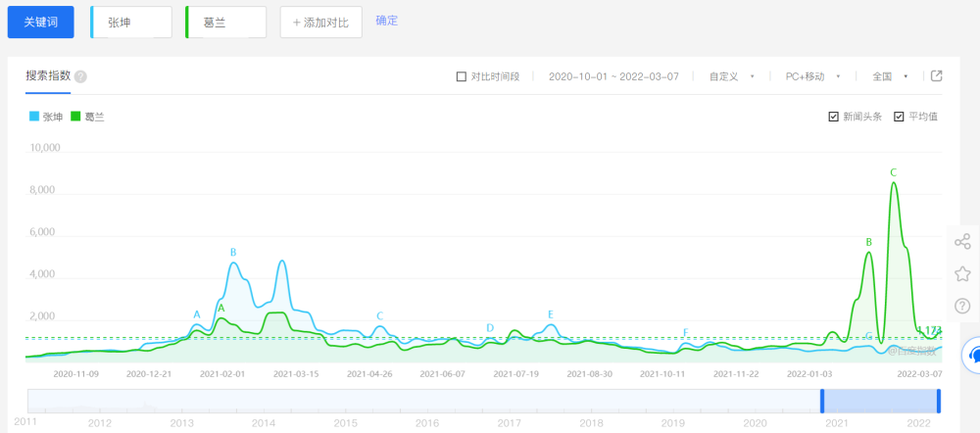Open the PC+移动 device dropdown

810,76
